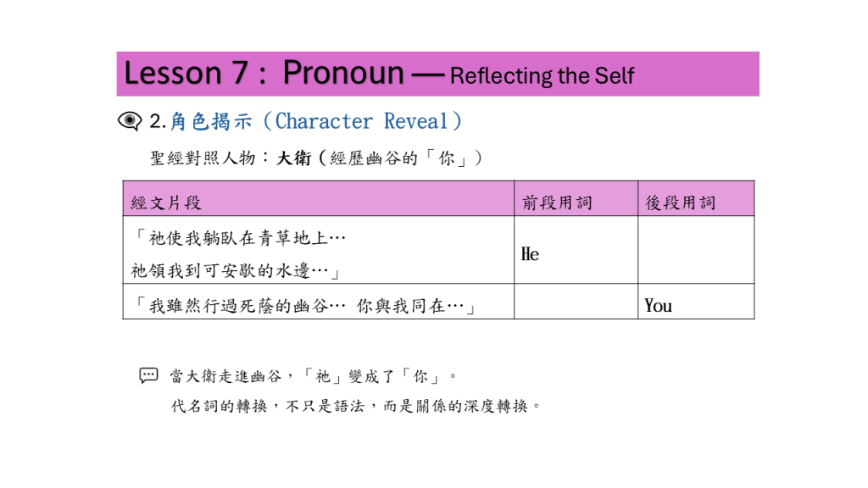Click the speech bubble icon
The width and height of the screenshot is (868, 488).
148,375
